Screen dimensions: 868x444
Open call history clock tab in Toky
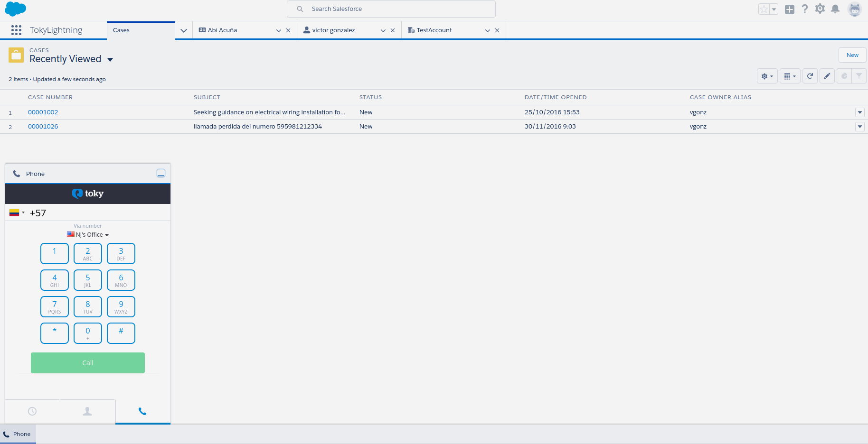(32, 411)
